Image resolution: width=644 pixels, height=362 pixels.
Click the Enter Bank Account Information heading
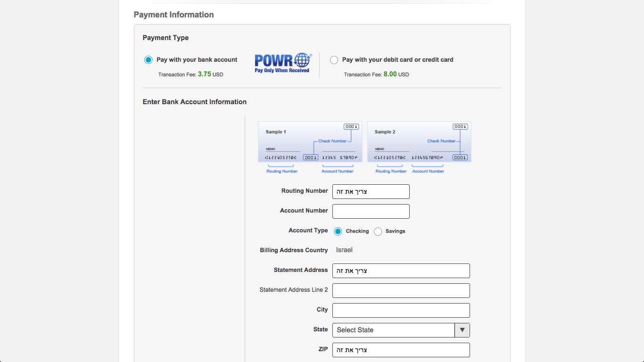click(x=195, y=102)
